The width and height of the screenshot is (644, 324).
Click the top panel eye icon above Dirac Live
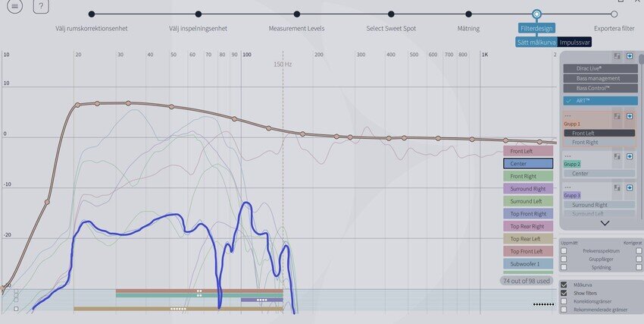point(629,56)
